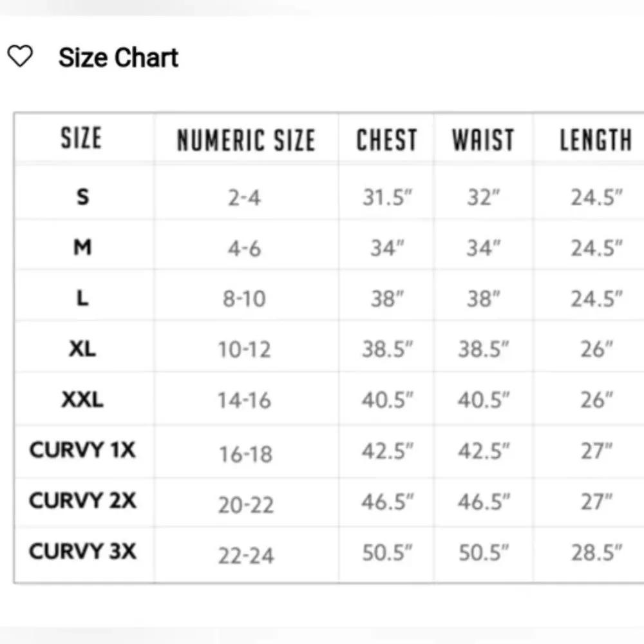Select the CURVY 1X row label

pyautogui.click(x=82, y=450)
